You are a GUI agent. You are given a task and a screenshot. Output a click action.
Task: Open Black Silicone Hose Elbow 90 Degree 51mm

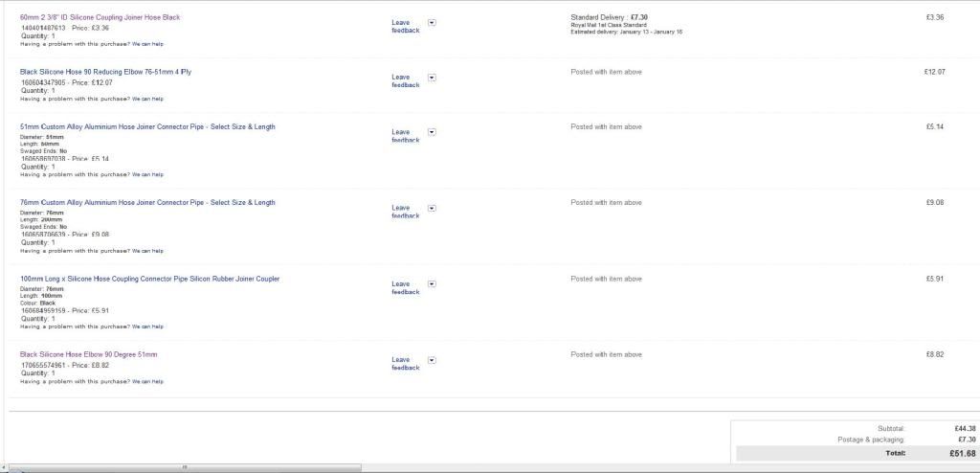(x=88, y=354)
